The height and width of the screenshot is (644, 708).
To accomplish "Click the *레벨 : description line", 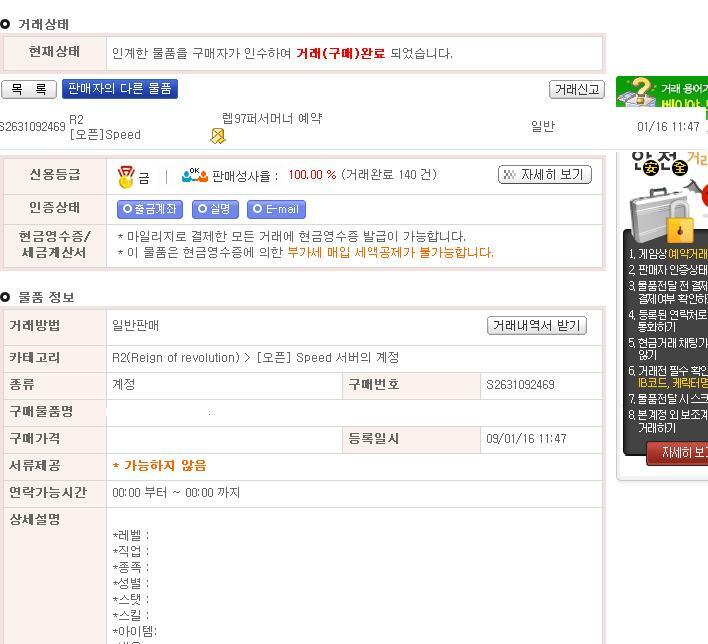I will [131, 536].
